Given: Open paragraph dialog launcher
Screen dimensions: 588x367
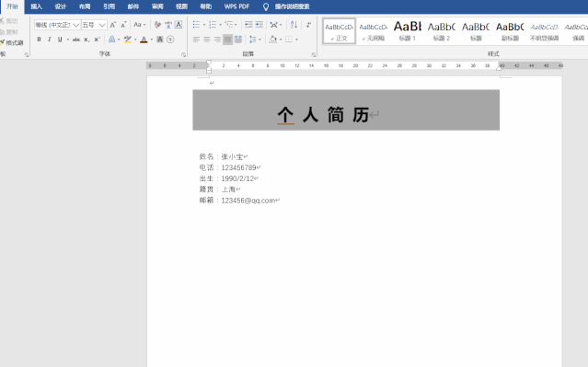Looking at the screenshot, I should point(314,55).
